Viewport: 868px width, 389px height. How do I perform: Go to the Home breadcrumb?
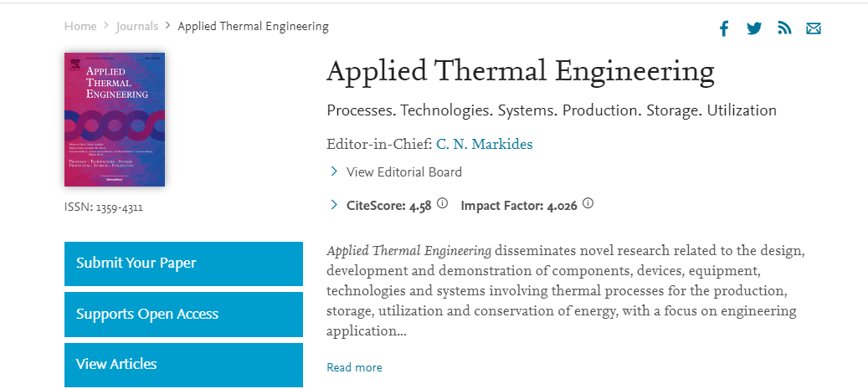click(80, 26)
